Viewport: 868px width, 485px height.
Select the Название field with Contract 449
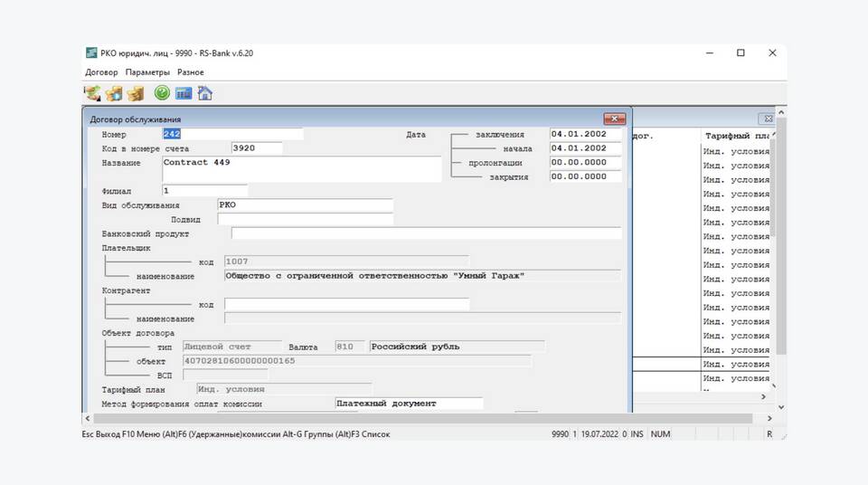[x=300, y=168]
